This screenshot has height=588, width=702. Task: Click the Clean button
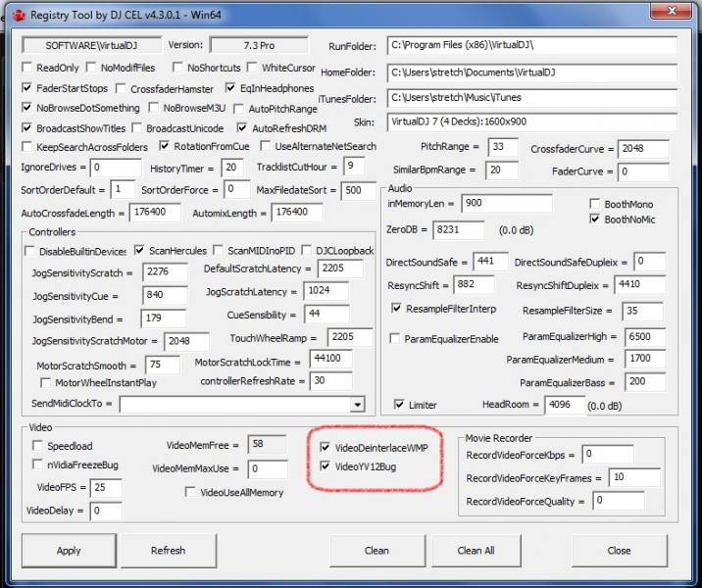tap(376, 551)
